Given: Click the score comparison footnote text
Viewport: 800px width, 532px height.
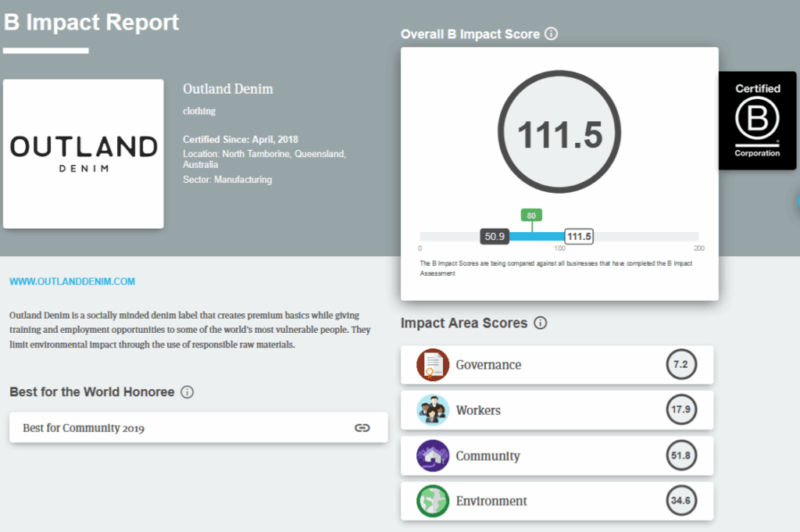Looking at the screenshot, I should pos(556,268).
